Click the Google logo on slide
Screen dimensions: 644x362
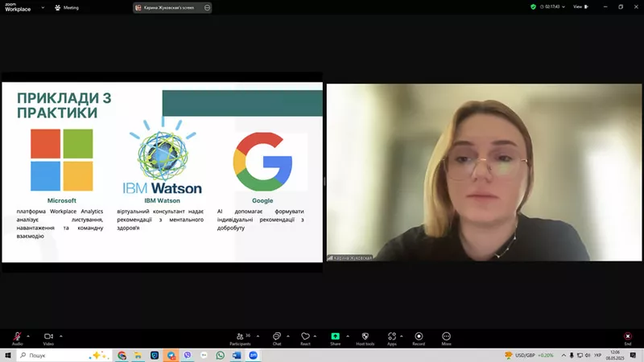(x=262, y=162)
